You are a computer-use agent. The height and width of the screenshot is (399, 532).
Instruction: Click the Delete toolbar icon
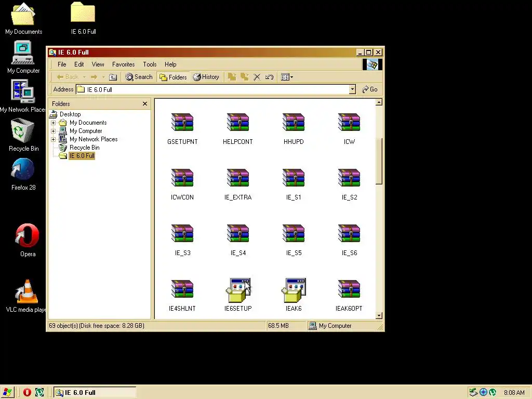257,77
